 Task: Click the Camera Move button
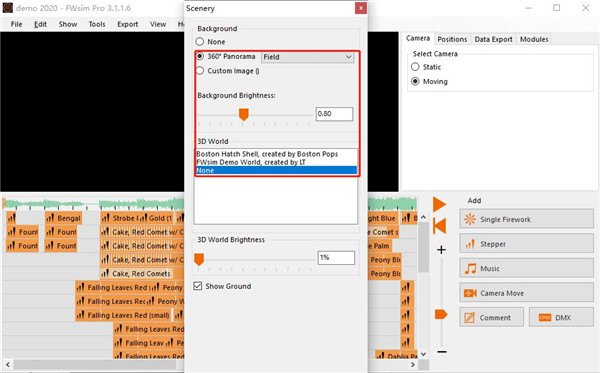click(x=527, y=293)
